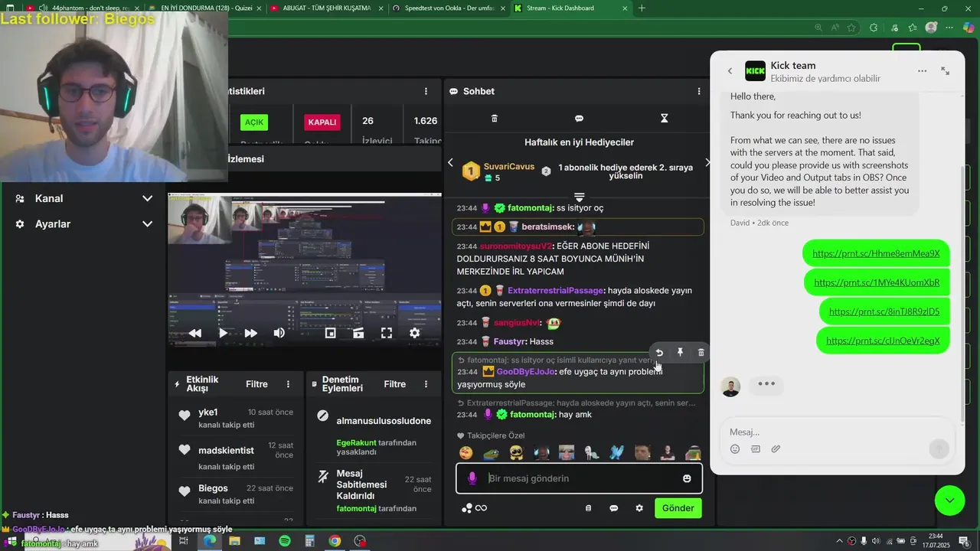Toggle the red KAPALI status button
This screenshot has width=980, height=551.
click(x=322, y=122)
